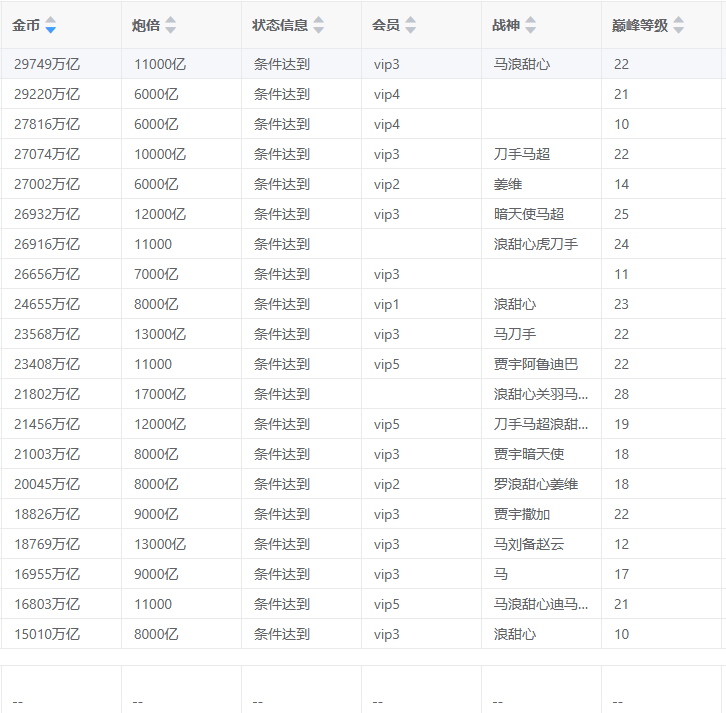
Task: Click the sort icon beside 会员 header
Action: (410, 25)
